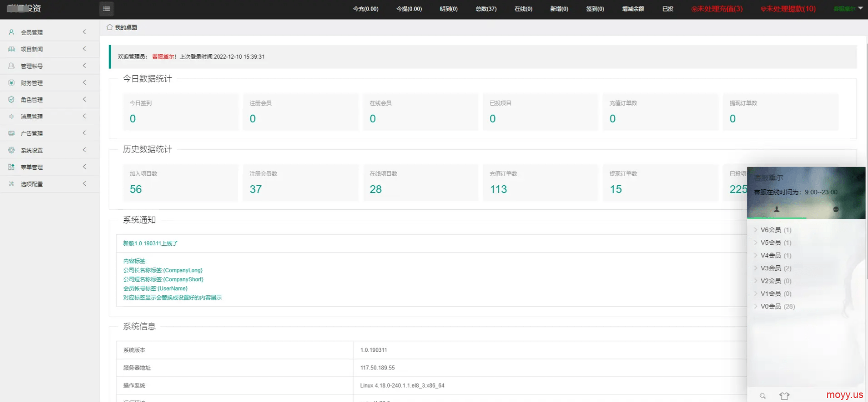Click 今充(0.00) in top bar
The image size is (868, 402).
click(x=366, y=9)
